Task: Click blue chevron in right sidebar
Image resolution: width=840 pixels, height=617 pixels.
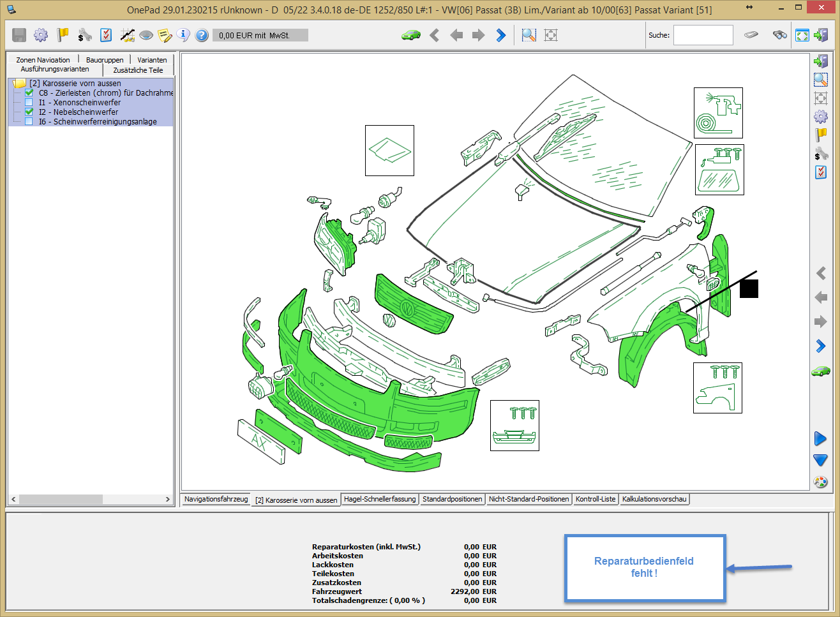Action: click(821, 346)
